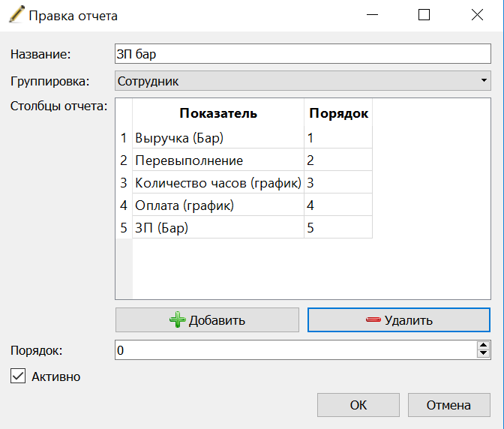Select row header number 3
504x429 pixels.
(x=124, y=182)
